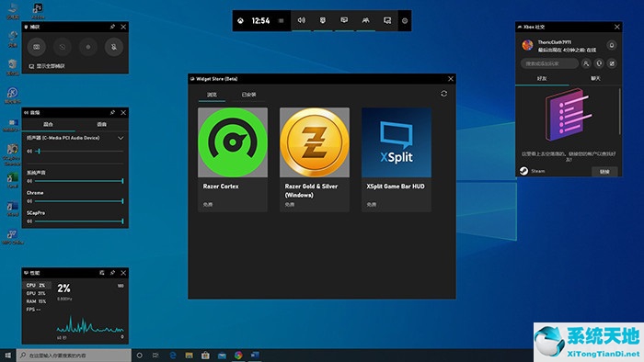
Task: Open Game Bar settings gear
Action: point(405,20)
